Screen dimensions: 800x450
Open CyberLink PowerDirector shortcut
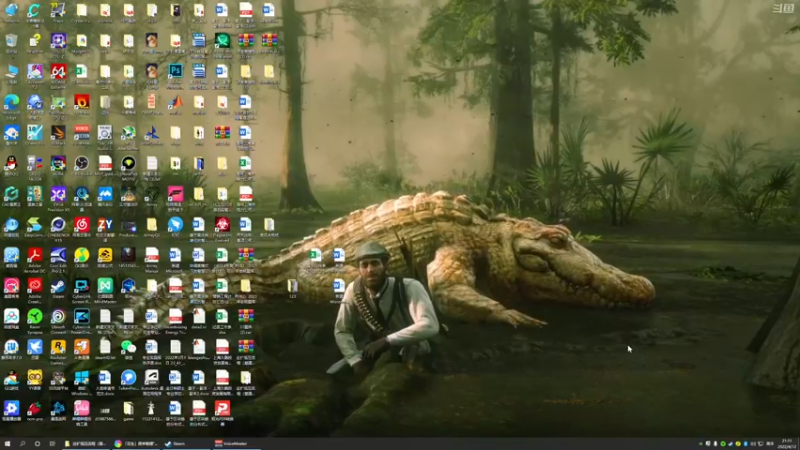pos(82,320)
